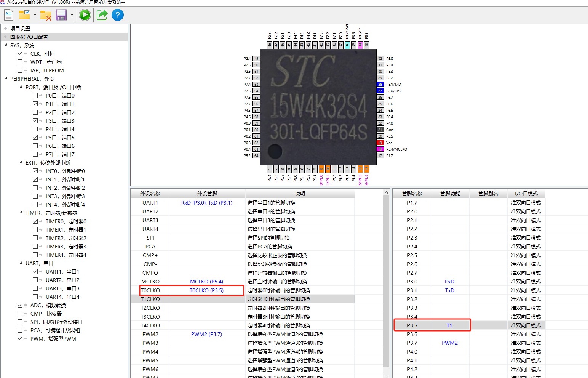
Task: Select pin 17 P1.7 on chip
Action: tap(380, 156)
